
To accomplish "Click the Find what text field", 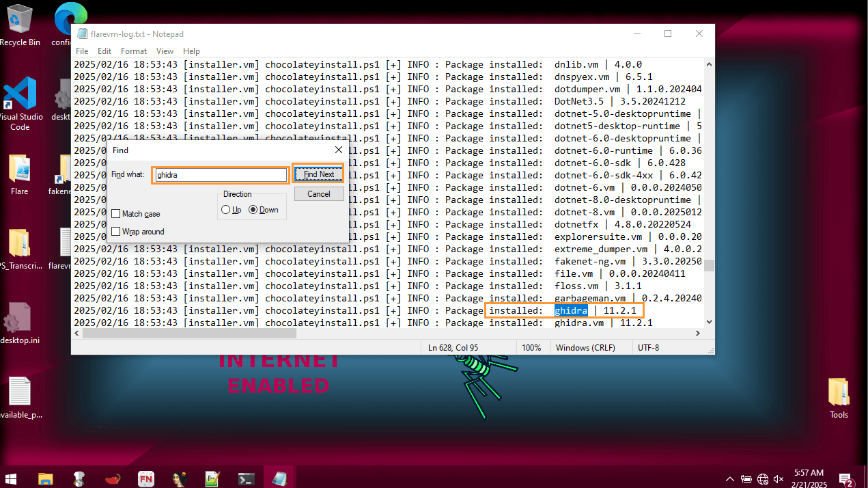I will [x=220, y=175].
